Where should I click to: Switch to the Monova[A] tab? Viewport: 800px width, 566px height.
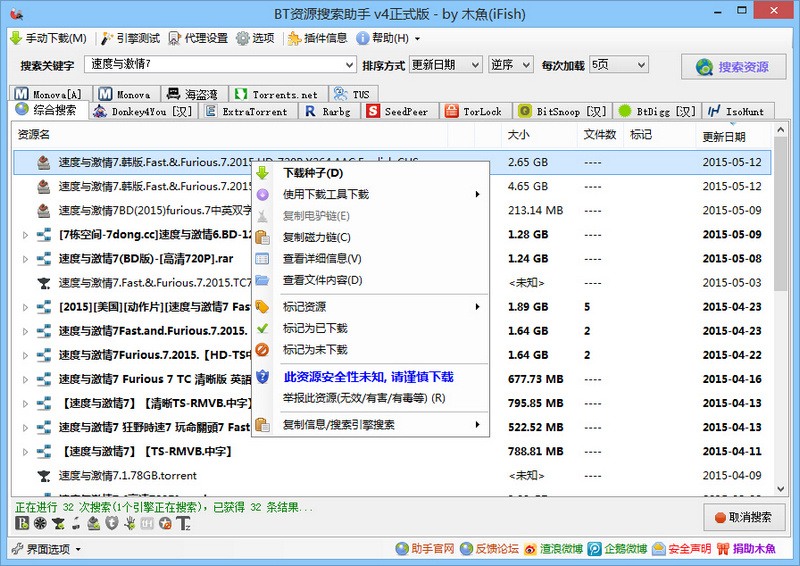pos(50,94)
